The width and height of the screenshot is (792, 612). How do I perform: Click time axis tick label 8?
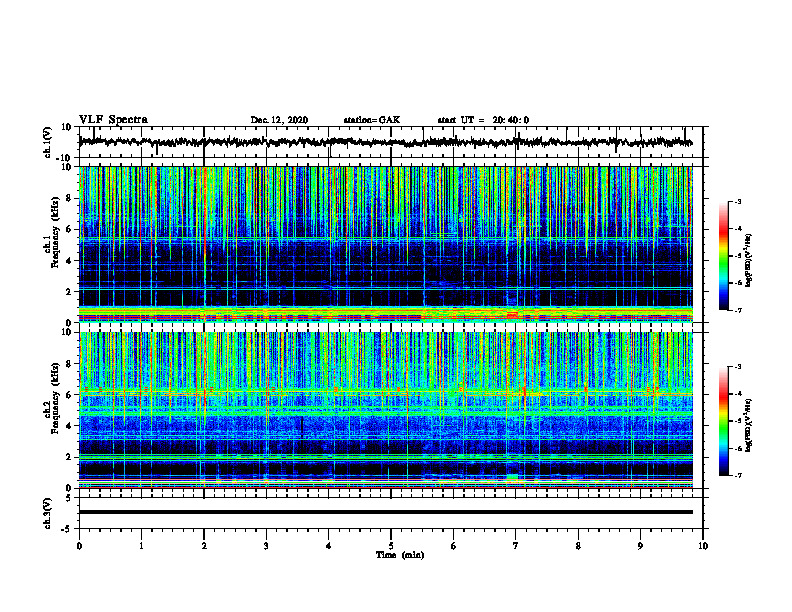pyautogui.click(x=578, y=546)
